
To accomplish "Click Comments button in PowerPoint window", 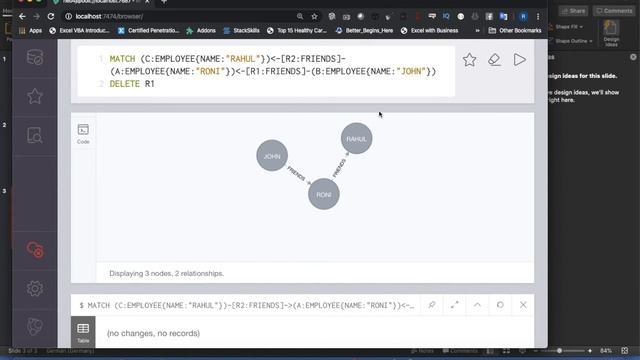I will click(614, 11).
